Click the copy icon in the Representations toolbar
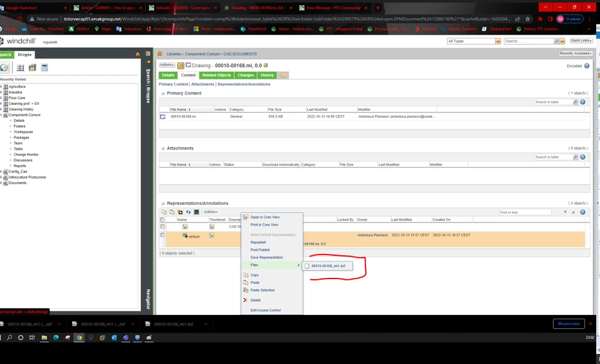 164,212
